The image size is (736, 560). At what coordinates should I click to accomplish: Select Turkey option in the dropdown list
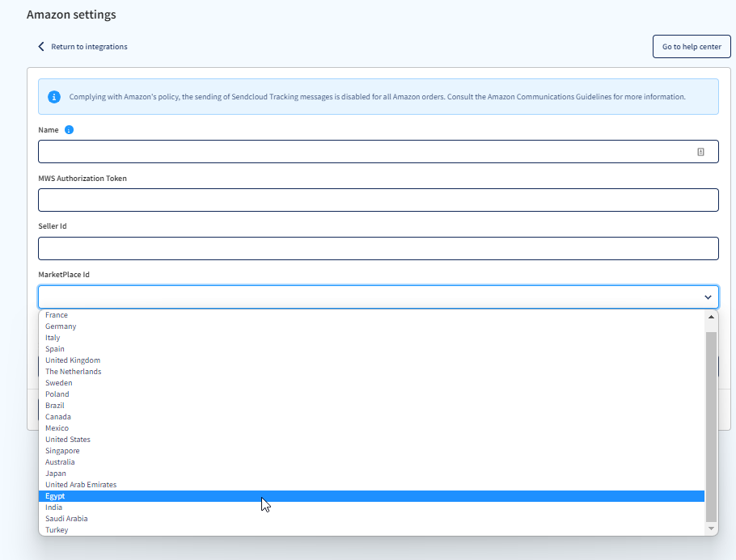click(372, 529)
